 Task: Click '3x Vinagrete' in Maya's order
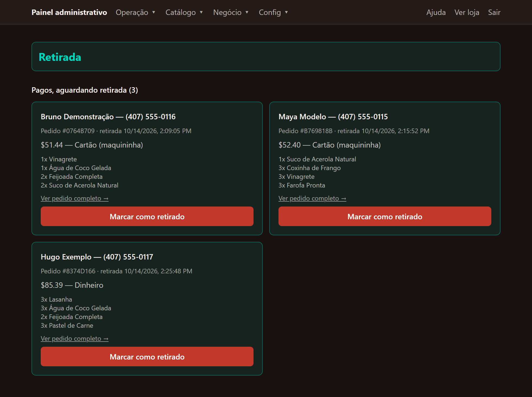coord(296,177)
